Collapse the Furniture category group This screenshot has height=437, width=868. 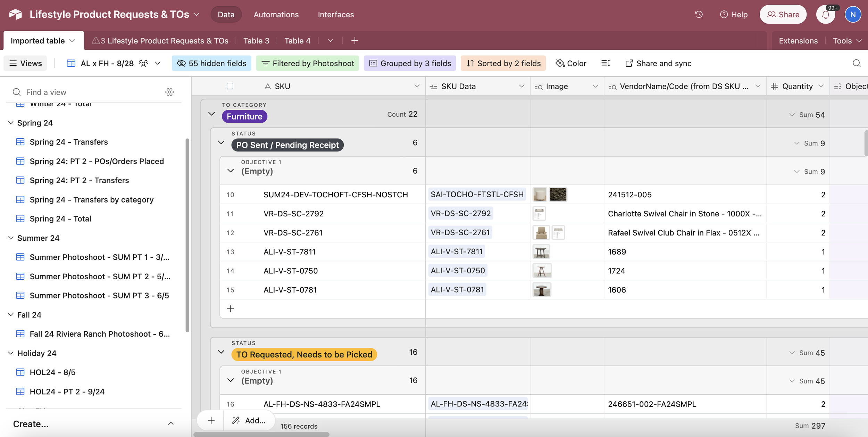(x=211, y=114)
